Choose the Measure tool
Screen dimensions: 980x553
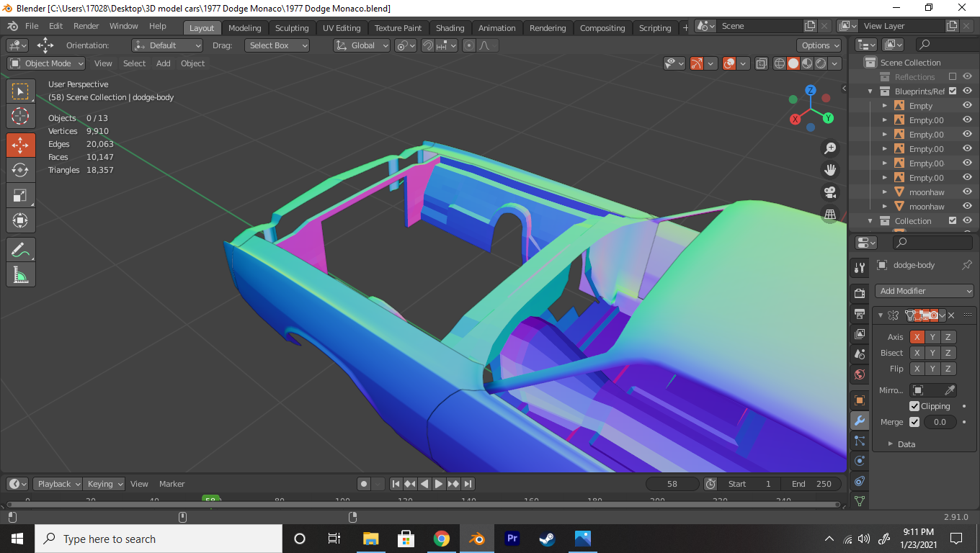tap(20, 274)
